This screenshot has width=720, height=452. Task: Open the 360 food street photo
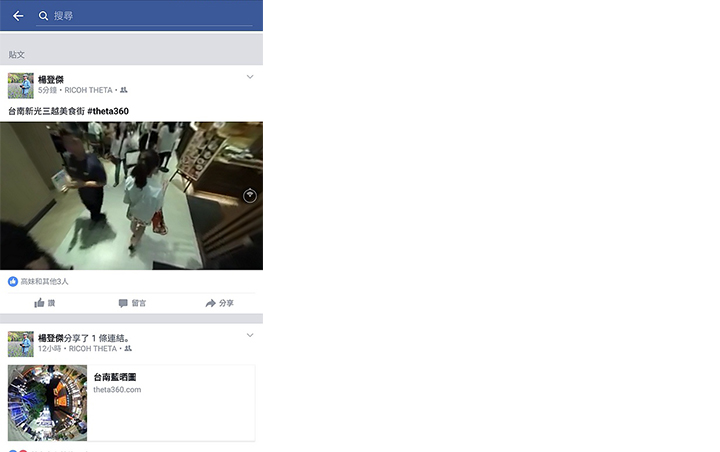pos(131,196)
